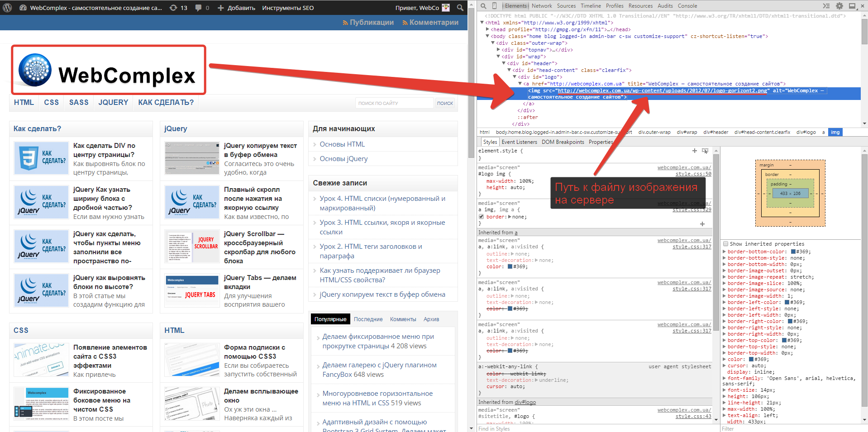The width and height of the screenshot is (868, 432).
Task: Expand the div id=topnav node
Action: (499, 49)
